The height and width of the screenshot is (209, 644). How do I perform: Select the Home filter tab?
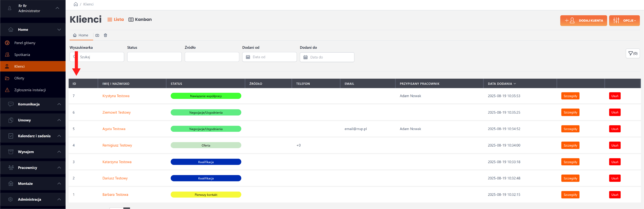81,35
